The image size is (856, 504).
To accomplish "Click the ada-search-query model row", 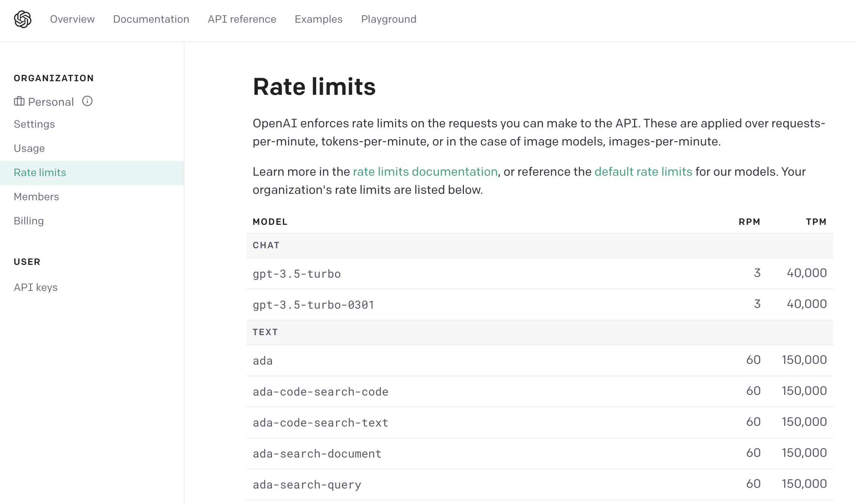I will point(540,484).
